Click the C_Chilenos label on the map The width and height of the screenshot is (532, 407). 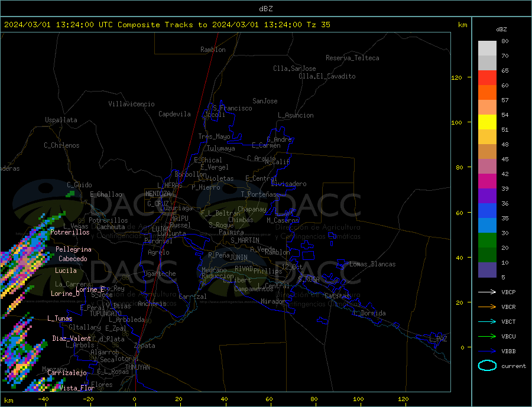click(61, 145)
